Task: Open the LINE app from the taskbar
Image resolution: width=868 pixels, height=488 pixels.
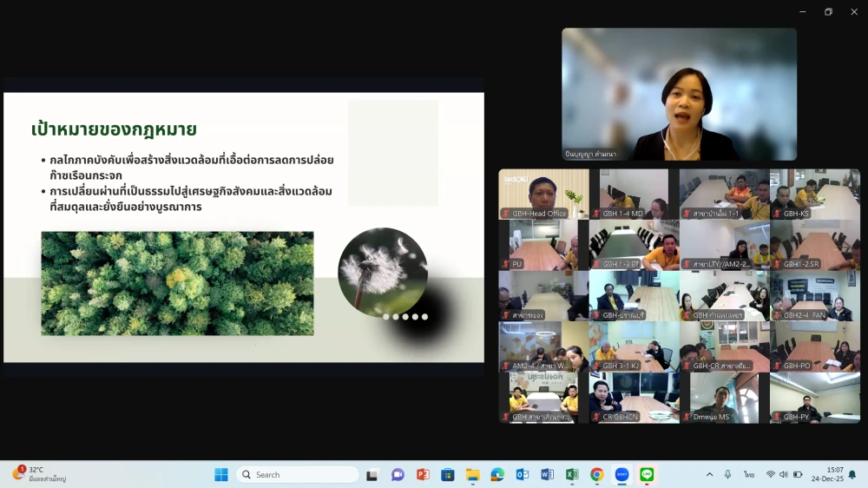Action: click(x=647, y=474)
